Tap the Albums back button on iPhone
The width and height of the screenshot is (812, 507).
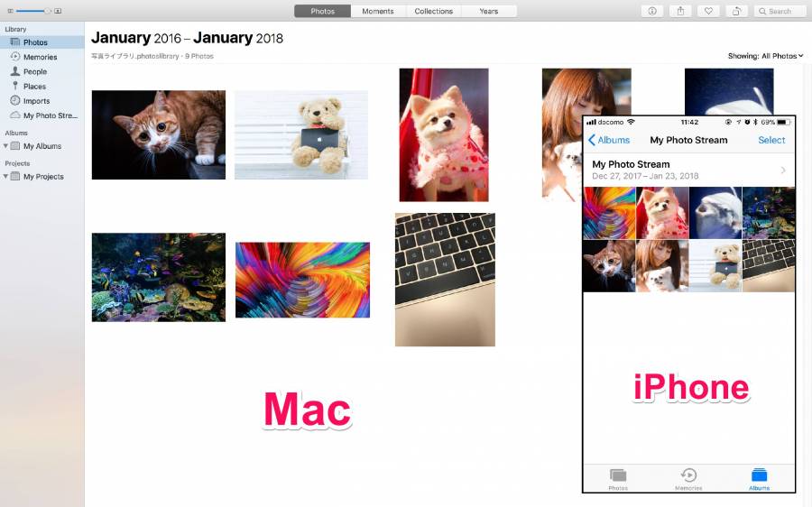click(x=609, y=140)
